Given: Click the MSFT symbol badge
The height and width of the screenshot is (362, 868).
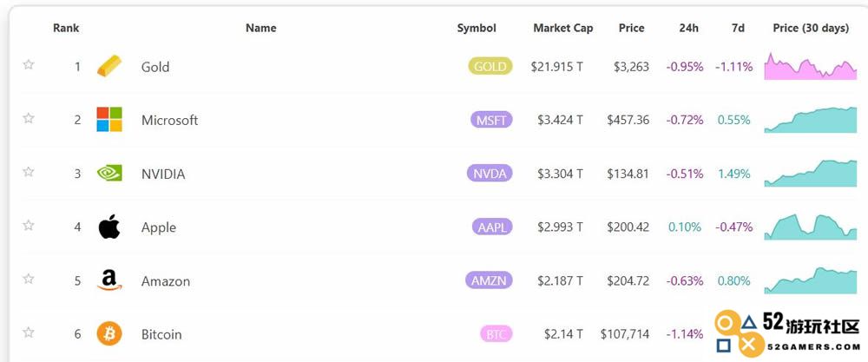Looking at the screenshot, I should [x=491, y=120].
